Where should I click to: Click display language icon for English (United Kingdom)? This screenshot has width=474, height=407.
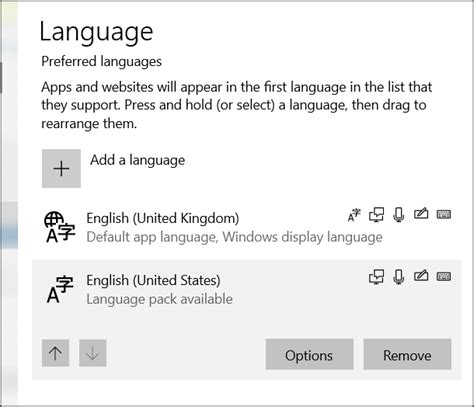(x=354, y=215)
